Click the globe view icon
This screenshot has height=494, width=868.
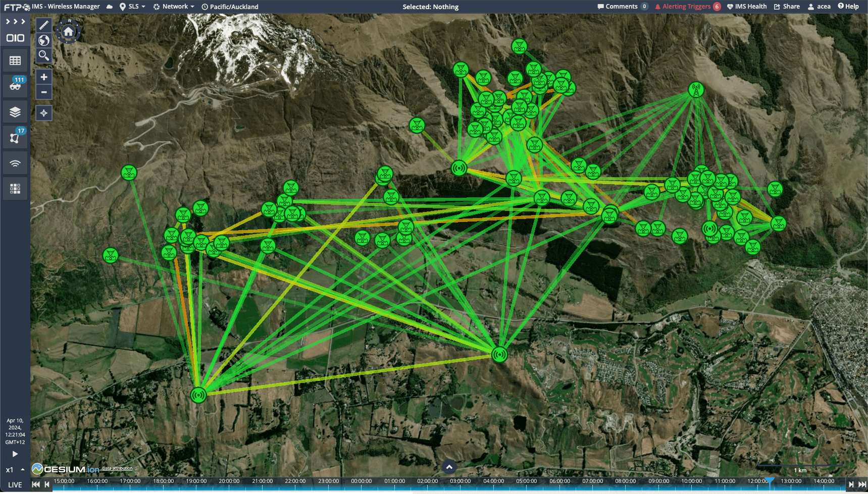(44, 40)
